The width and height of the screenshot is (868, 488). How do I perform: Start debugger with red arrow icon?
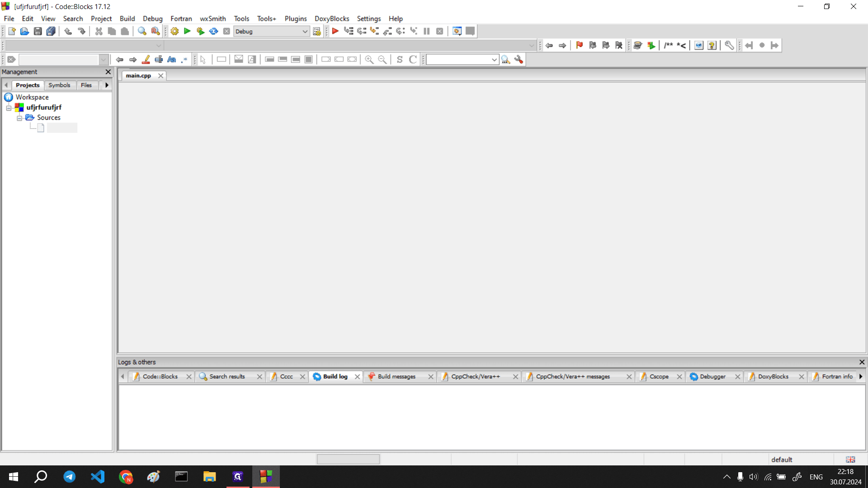(x=335, y=31)
